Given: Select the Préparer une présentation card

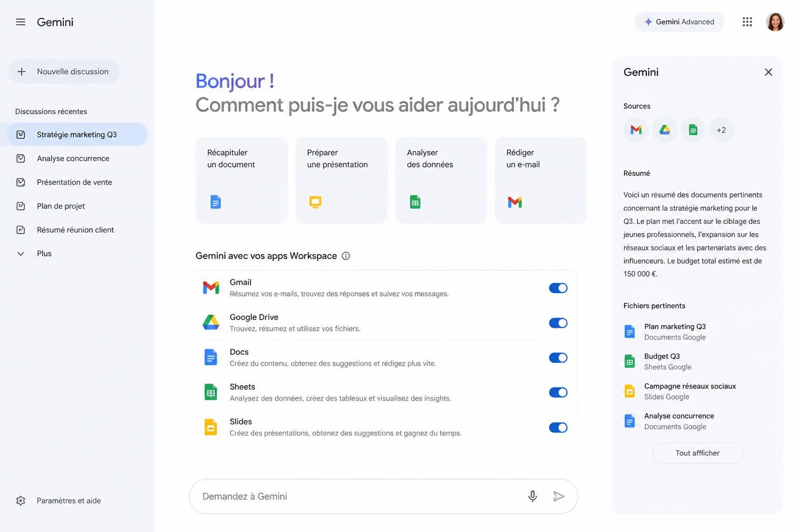Looking at the screenshot, I should point(341,180).
